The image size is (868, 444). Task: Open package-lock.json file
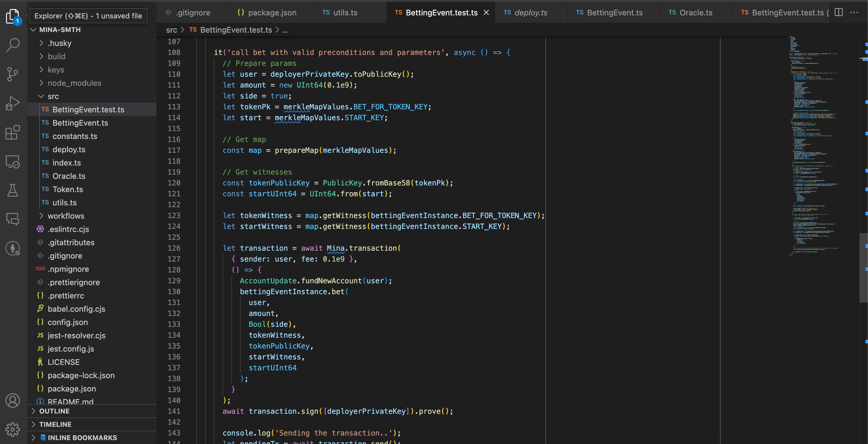pyautogui.click(x=92, y=376)
